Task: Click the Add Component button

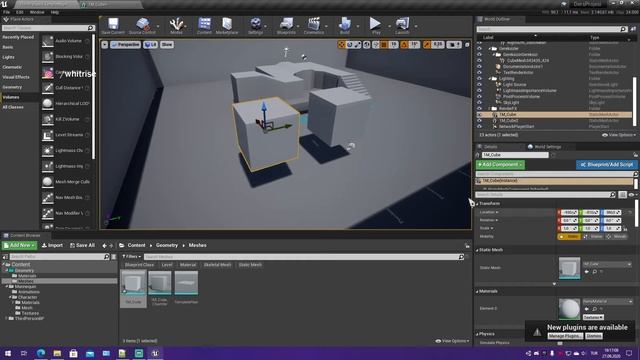Action: tap(500, 164)
